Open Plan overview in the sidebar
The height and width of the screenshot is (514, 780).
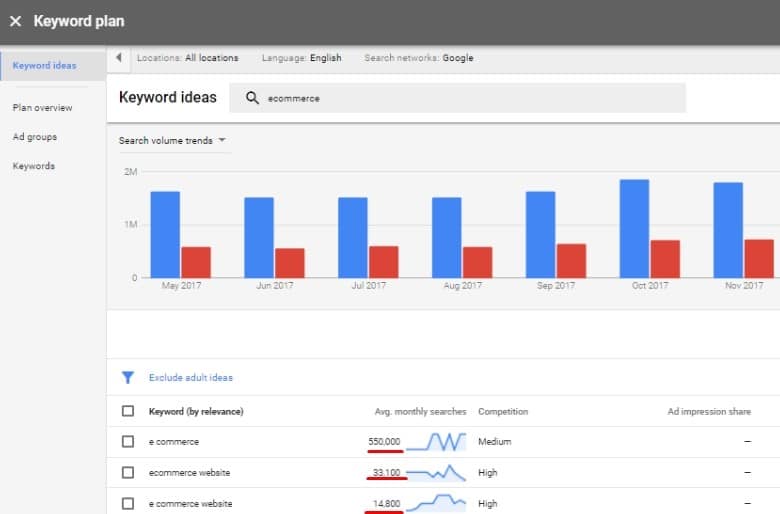(x=42, y=107)
